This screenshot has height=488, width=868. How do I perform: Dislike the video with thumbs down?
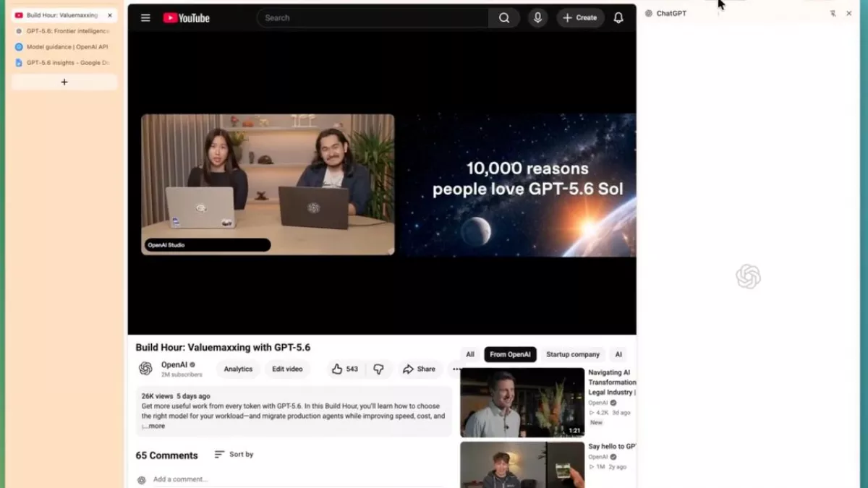[x=378, y=369]
